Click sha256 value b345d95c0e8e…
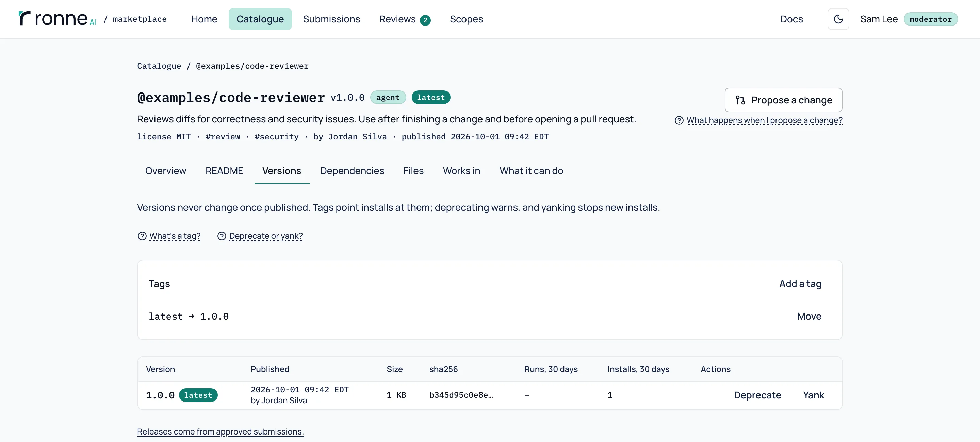Screen dimensions: 980x442 461,395
